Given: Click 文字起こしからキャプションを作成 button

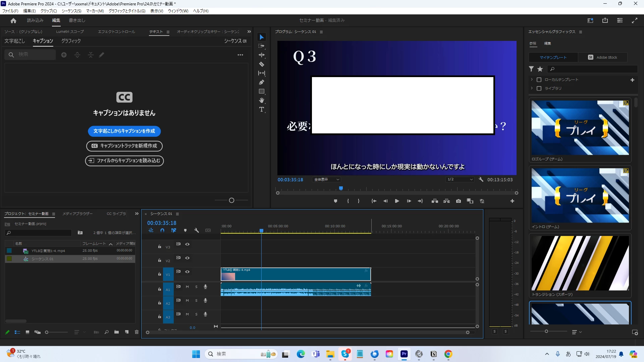Looking at the screenshot, I should (x=124, y=131).
